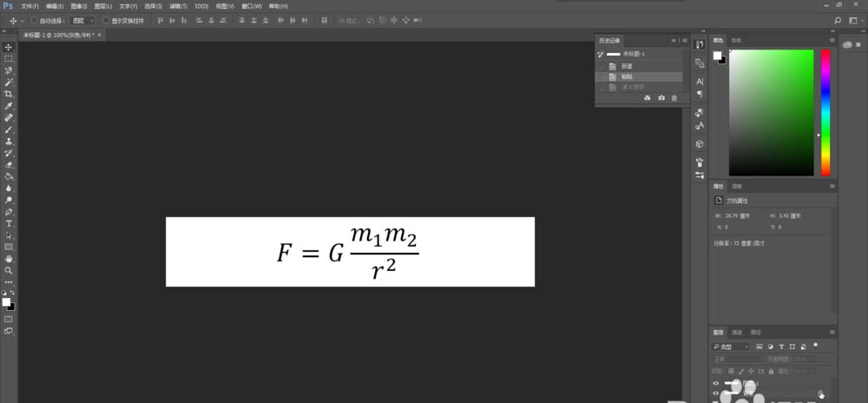Open the Auto-Select layer/group dropdown

coord(83,21)
